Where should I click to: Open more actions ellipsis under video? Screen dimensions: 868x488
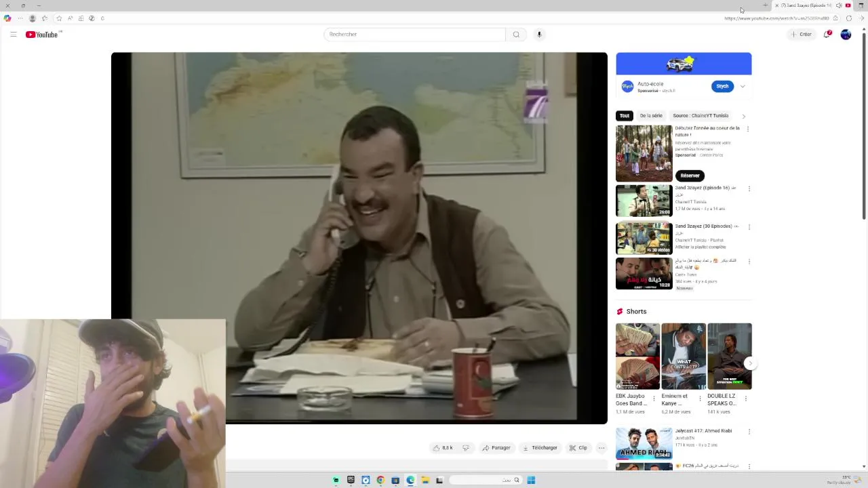click(601, 448)
